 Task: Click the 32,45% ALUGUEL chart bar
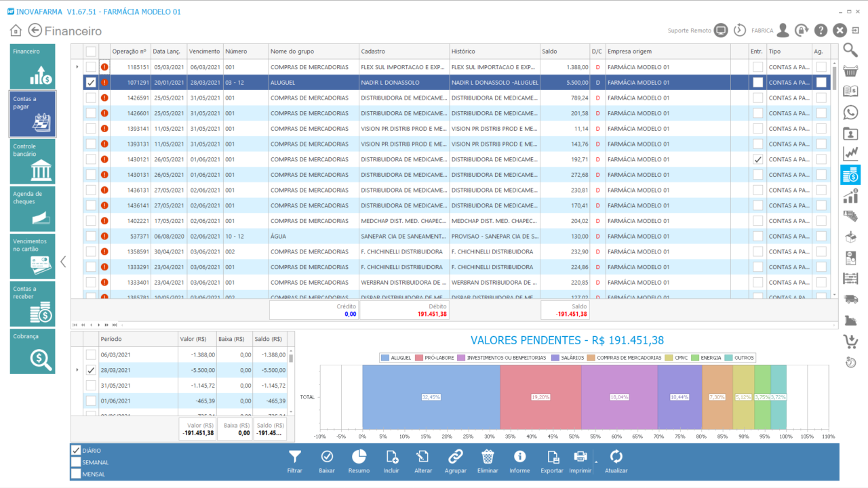pyautogui.click(x=431, y=397)
